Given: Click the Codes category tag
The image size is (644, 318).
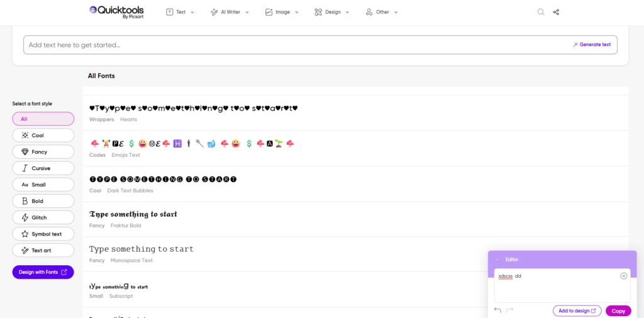Looking at the screenshot, I should click(97, 155).
